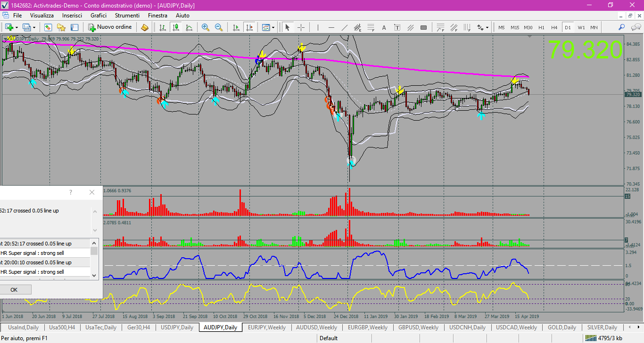Open a new chart window
The height and width of the screenshot is (343, 644).
click(9, 27)
